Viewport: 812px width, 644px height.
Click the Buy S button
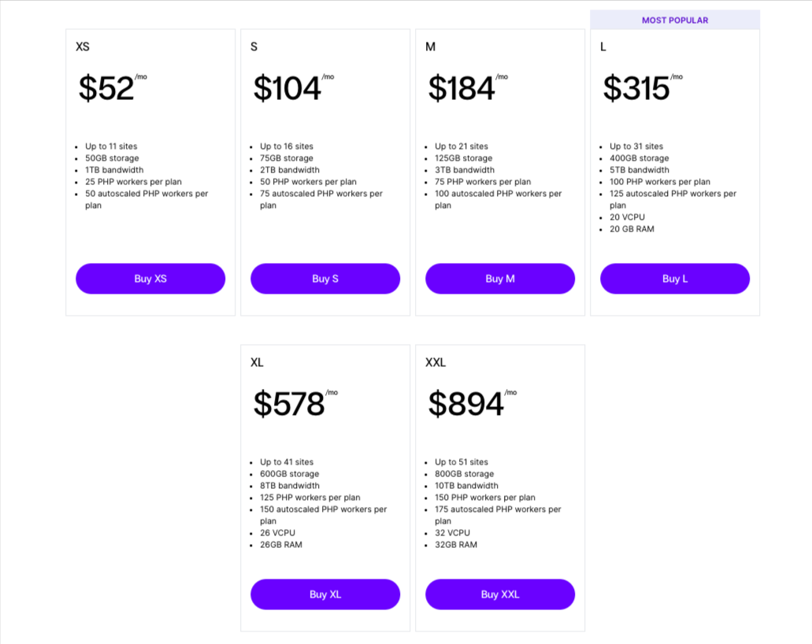324,279
